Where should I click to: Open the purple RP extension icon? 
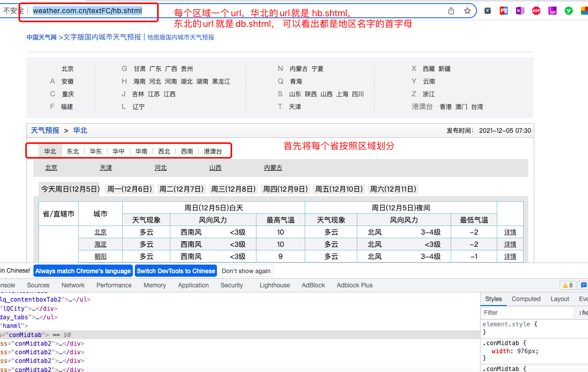(x=553, y=11)
